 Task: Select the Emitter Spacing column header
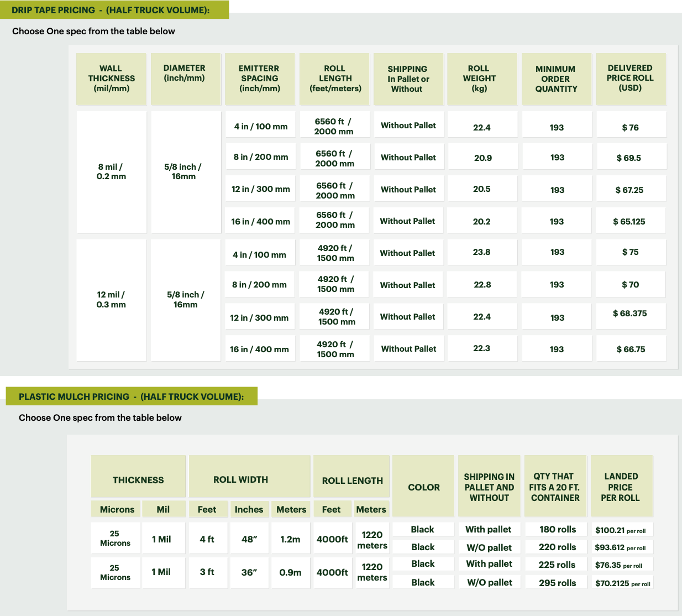[x=260, y=79]
